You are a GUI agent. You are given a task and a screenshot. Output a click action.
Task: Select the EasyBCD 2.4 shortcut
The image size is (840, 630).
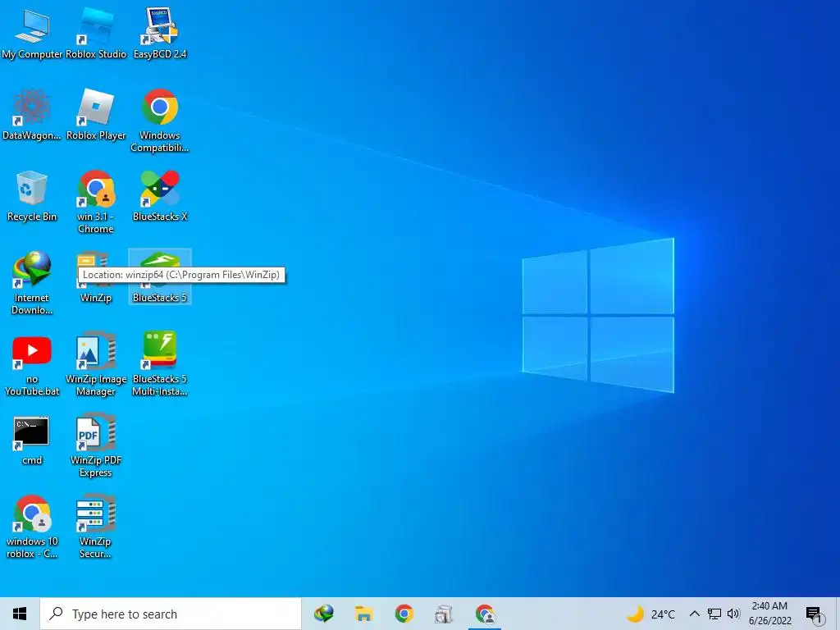tap(160, 33)
